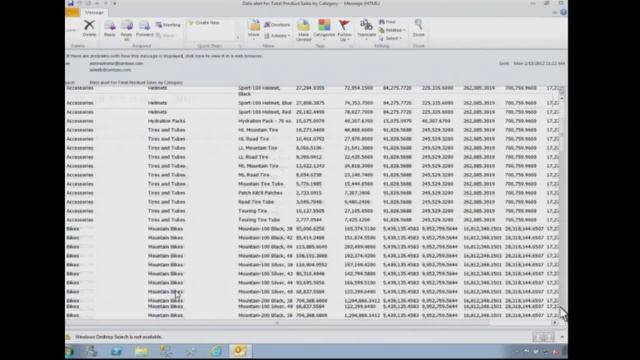Image resolution: width=640 pixels, height=360 pixels.
Task: Open the File tab
Action: pyautogui.click(x=72, y=13)
